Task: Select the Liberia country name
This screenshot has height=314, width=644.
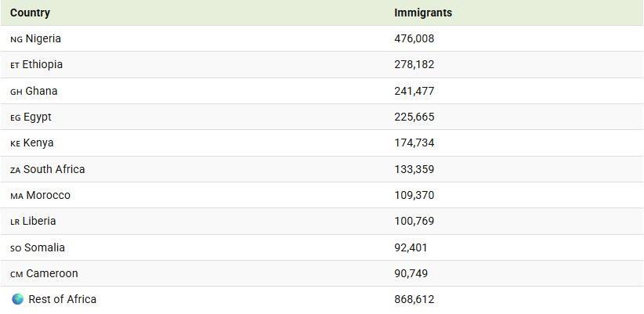Action: click(x=39, y=221)
